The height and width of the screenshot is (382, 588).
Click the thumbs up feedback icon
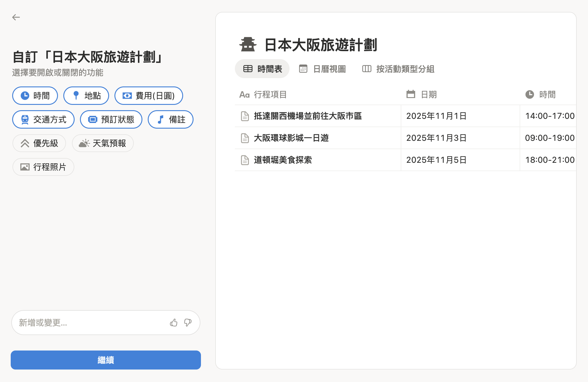coord(174,323)
